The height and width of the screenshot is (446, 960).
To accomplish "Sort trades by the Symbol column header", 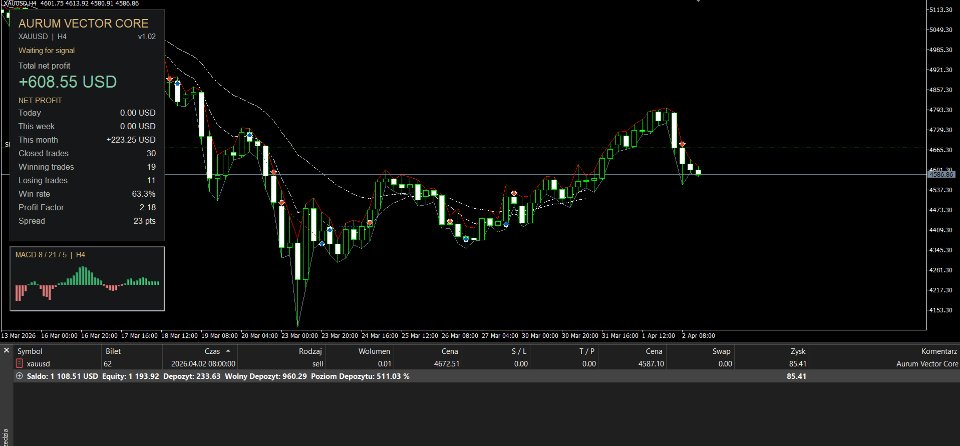I will click(29, 352).
